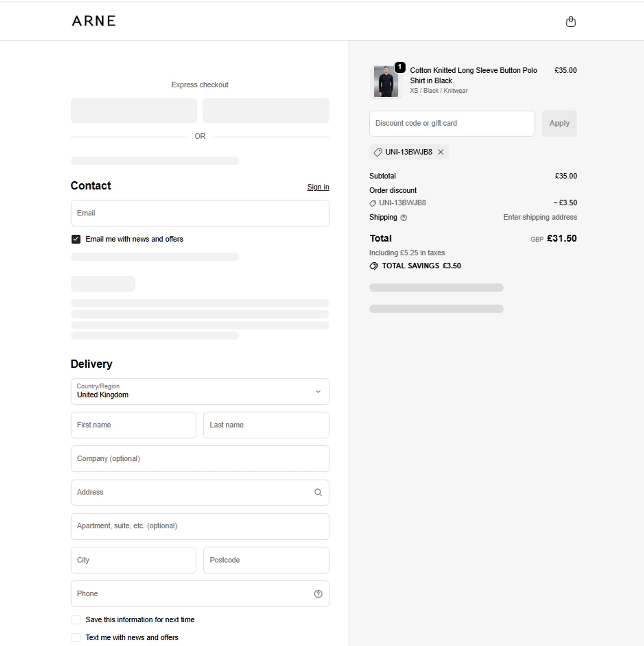Image resolution: width=644 pixels, height=646 pixels.
Task: Click the Contact heading
Action: click(x=90, y=186)
